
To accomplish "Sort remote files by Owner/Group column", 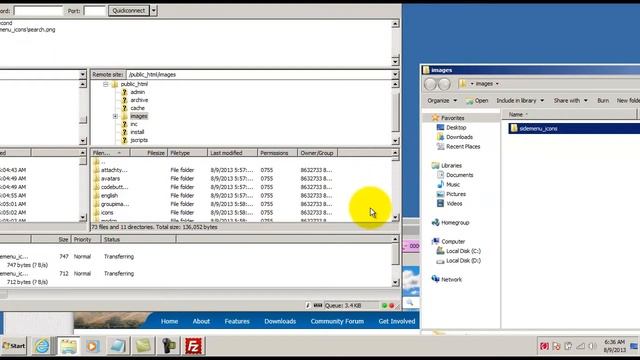I will click(x=317, y=153).
